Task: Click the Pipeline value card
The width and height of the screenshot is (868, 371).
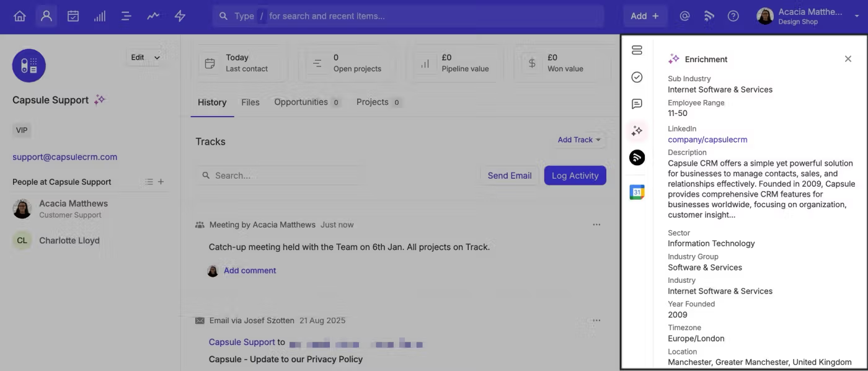Action: pos(458,63)
